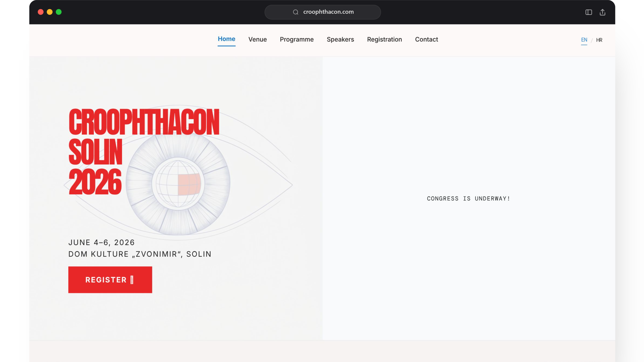Click the search icon in address bar
Screen dimensions: 644x362
tap(296, 12)
